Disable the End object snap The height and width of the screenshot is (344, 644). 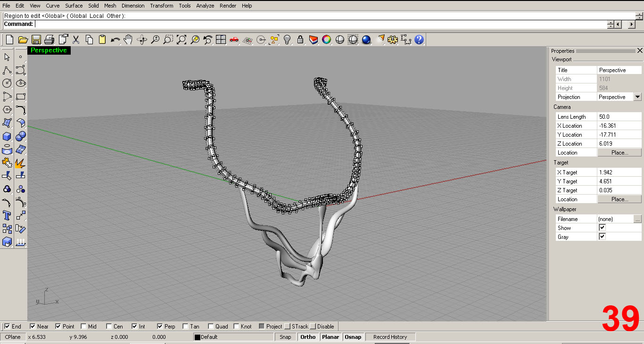7,326
